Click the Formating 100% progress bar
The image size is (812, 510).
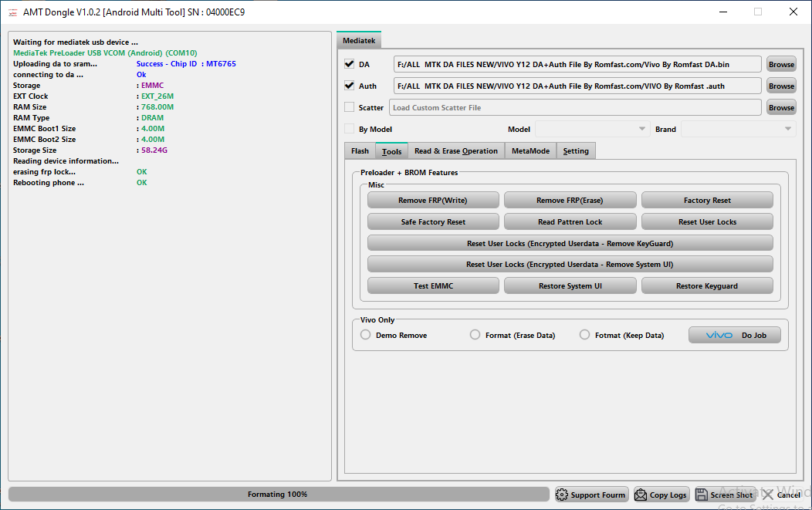(x=279, y=495)
